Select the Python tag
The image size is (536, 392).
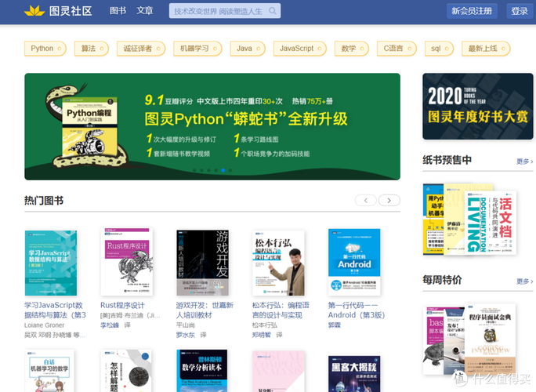coord(42,49)
